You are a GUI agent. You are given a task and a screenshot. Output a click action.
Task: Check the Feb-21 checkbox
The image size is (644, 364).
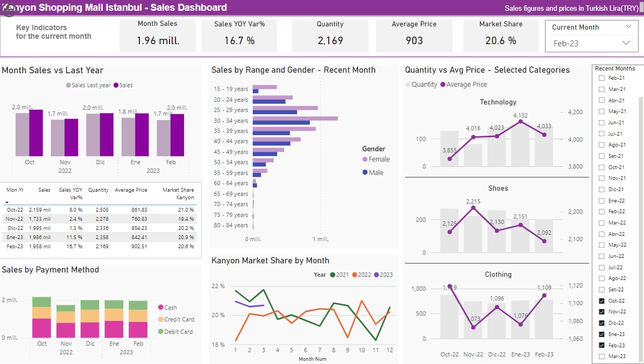click(x=601, y=78)
